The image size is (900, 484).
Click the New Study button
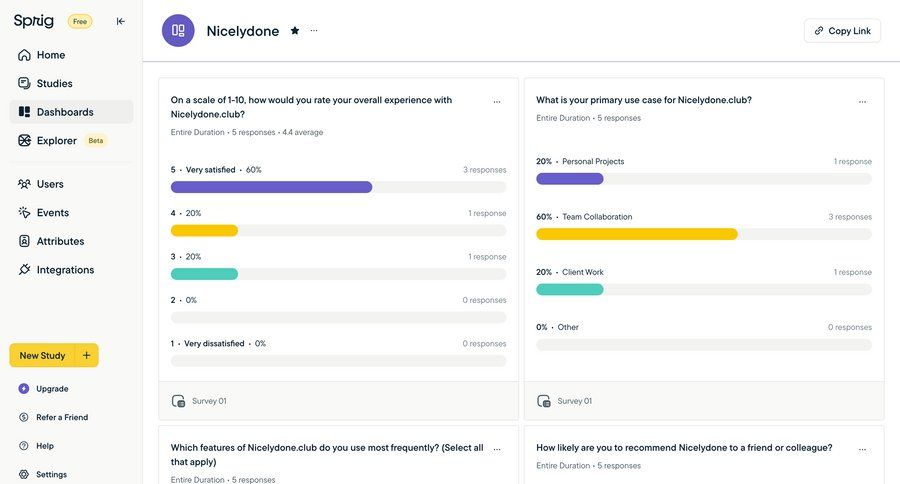pos(42,356)
